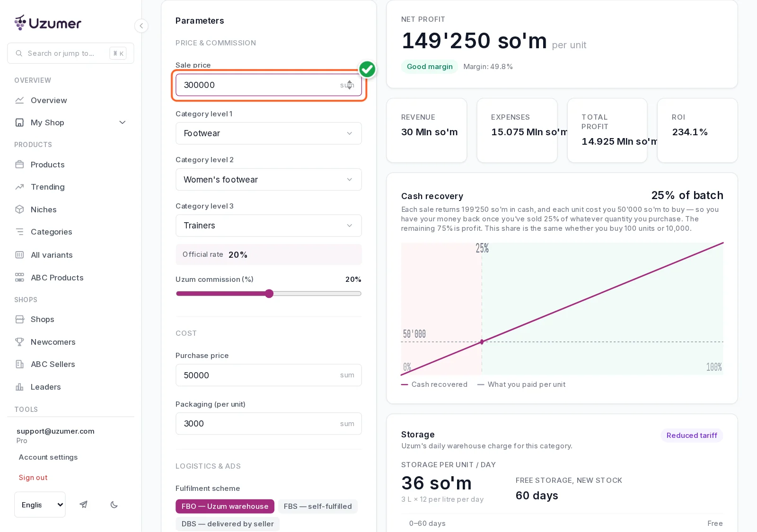Screen dimensions: 757x532
Task: Click the Products box icon
Action: [19, 165]
